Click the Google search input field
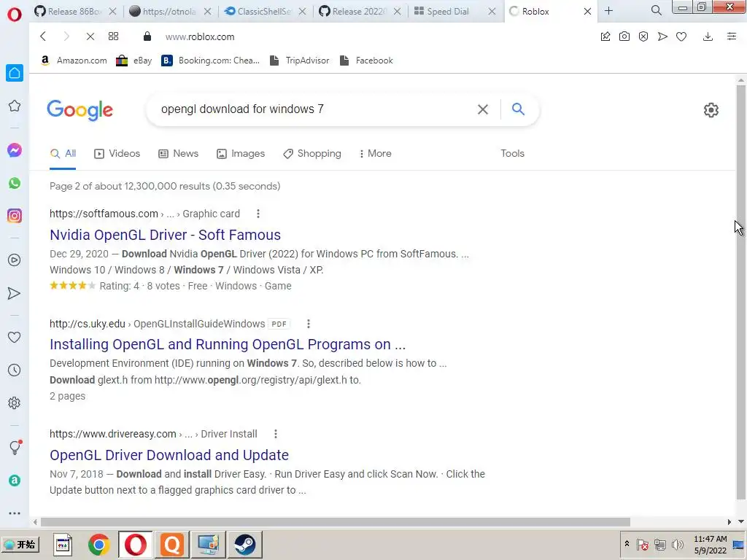This screenshot has width=747, height=560. pos(314,109)
